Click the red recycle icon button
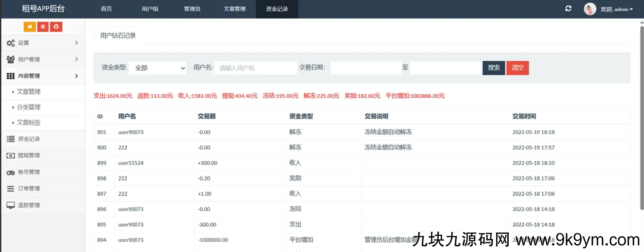This screenshot has height=252, width=644. click(56, 27)
